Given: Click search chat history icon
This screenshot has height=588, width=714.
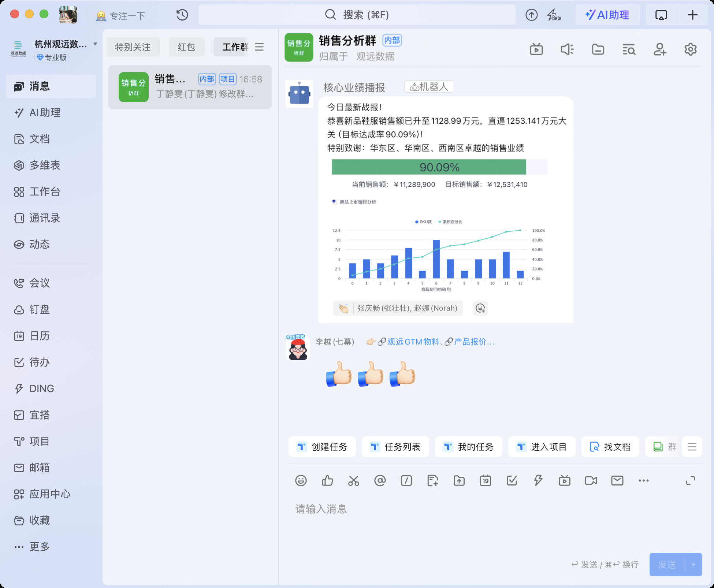Looking at the screenshot, I should click(629, 49).
